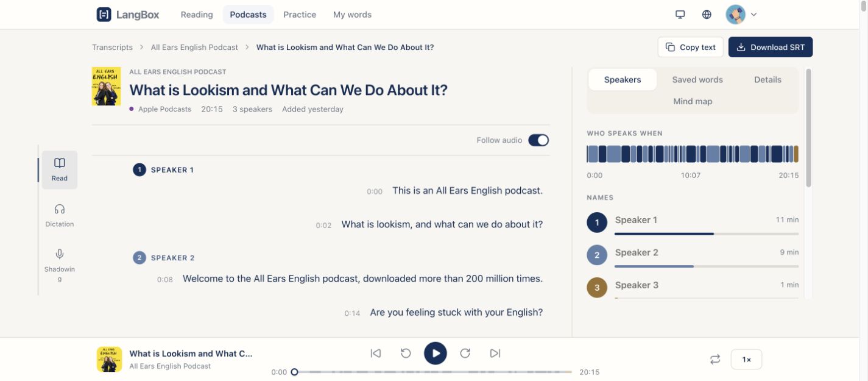Click Copy text button
The height and width of the screenshot is (381, 868).
click(x=691, y=47)
